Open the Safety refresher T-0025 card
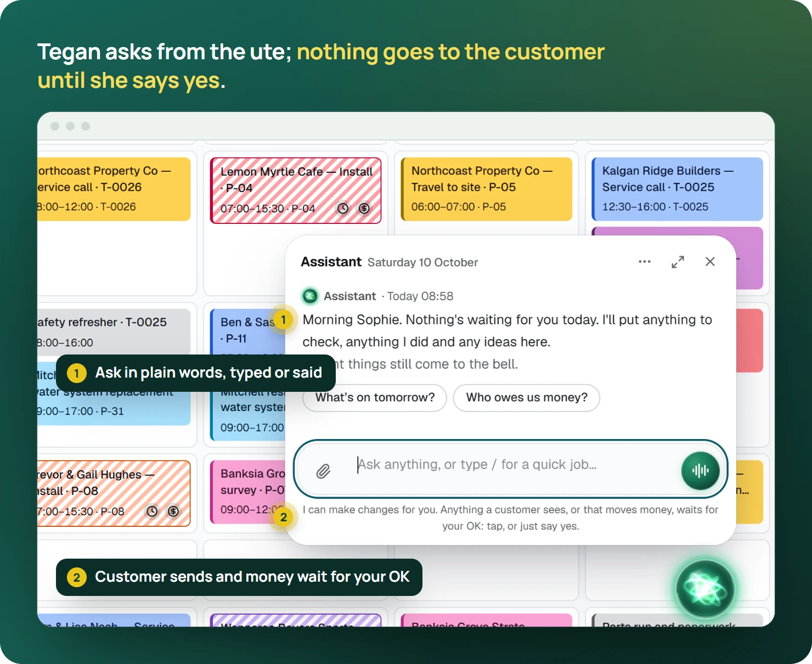Viewport: 812px width, 664px height. click(114, 332)
